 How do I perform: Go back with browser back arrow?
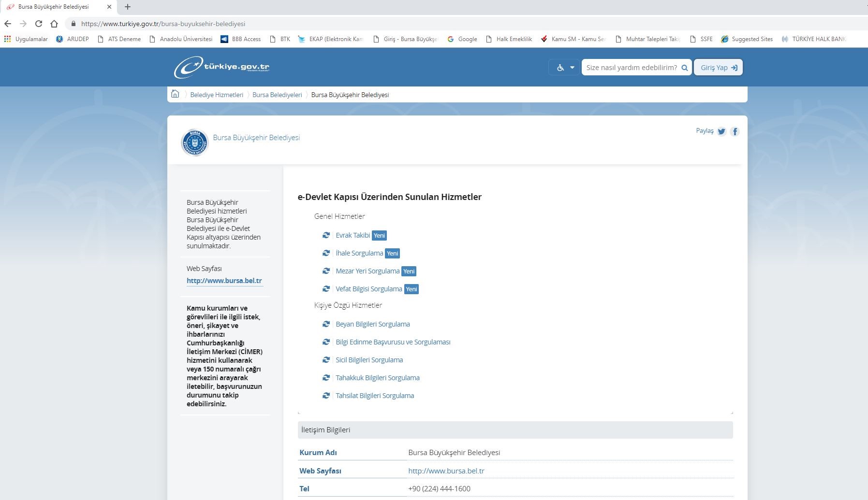point(8,24)
